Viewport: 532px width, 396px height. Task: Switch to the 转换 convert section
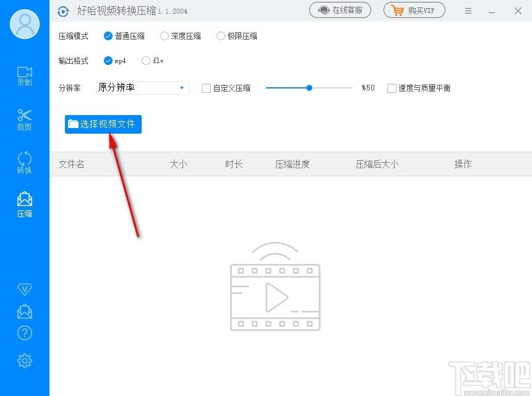pos(24,163)
